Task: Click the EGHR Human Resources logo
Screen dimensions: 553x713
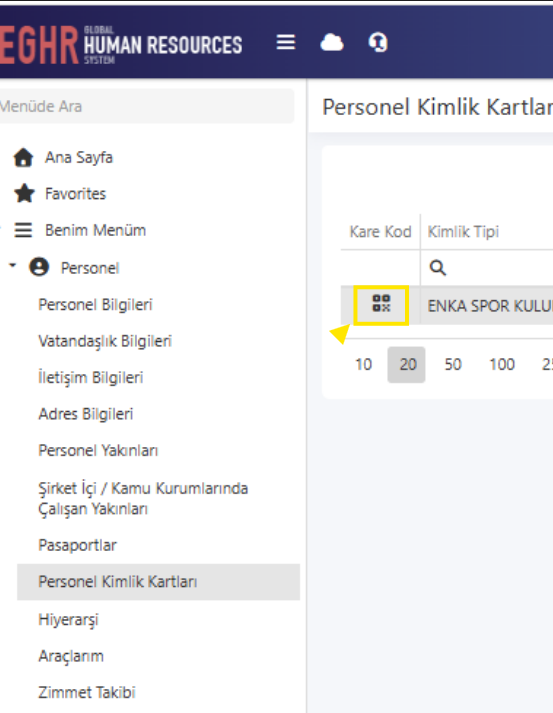Action: point(121,45)
